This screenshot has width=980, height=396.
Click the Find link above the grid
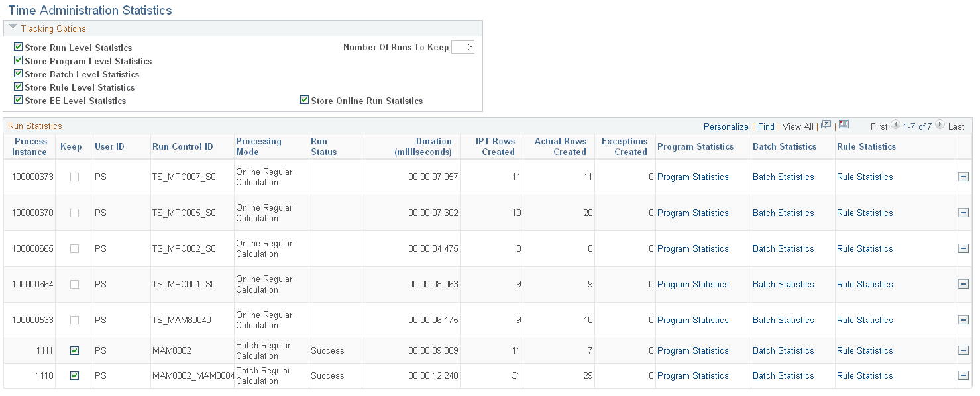coord(766,126)
